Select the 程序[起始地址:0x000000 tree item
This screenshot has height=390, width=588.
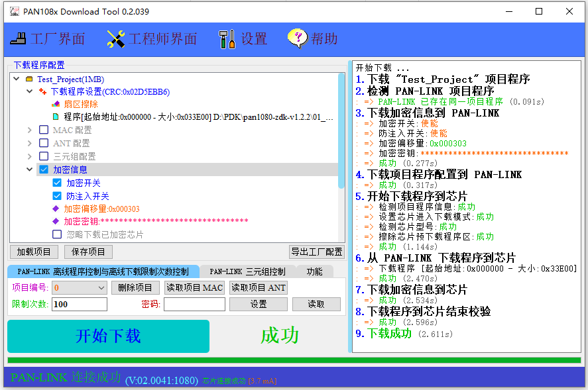point(198,117)
